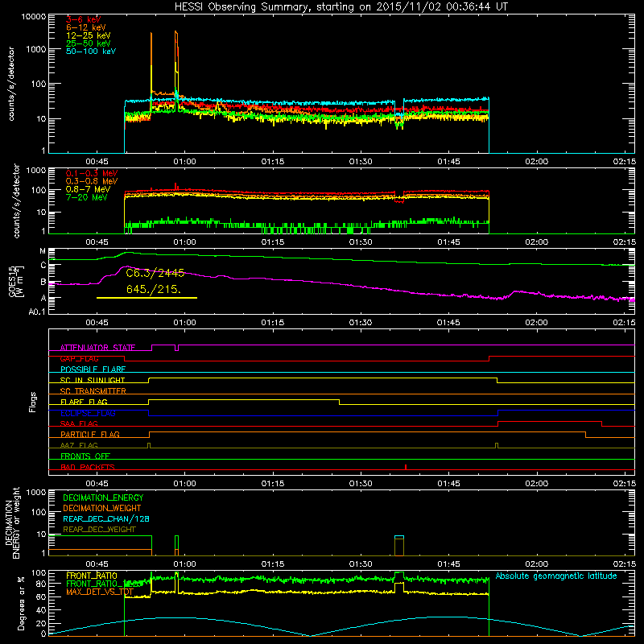Screen dimensions: 644x644
Task: Select the 'ECLIPSE_FLAG' flag label
Action: (88, 413)
